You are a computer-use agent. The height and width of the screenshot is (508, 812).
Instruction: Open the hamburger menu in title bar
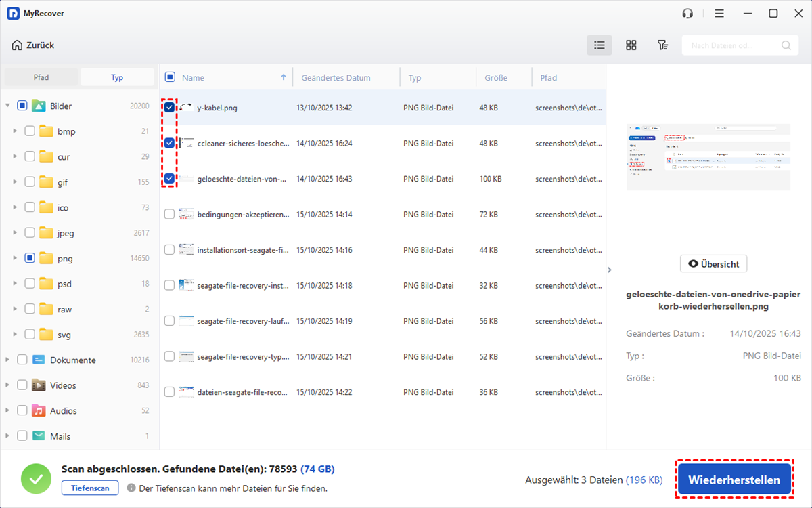click(719, 14)
